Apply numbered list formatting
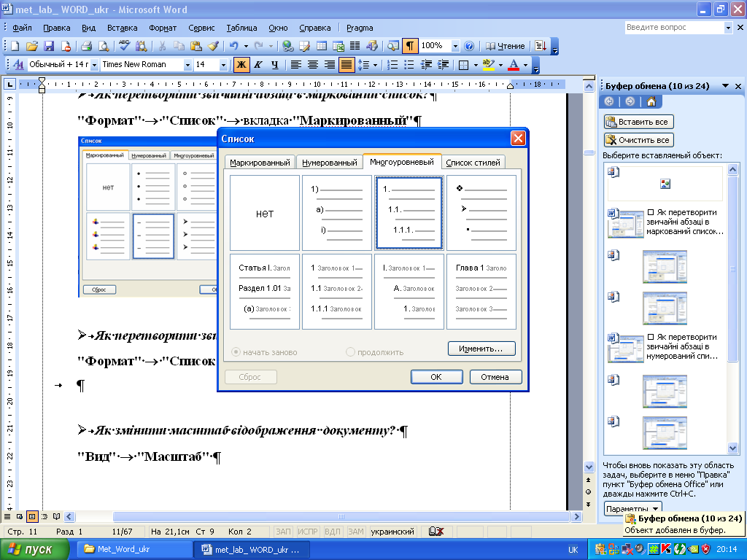Viewport: 747px width, 560px height. tap(392, 65)
